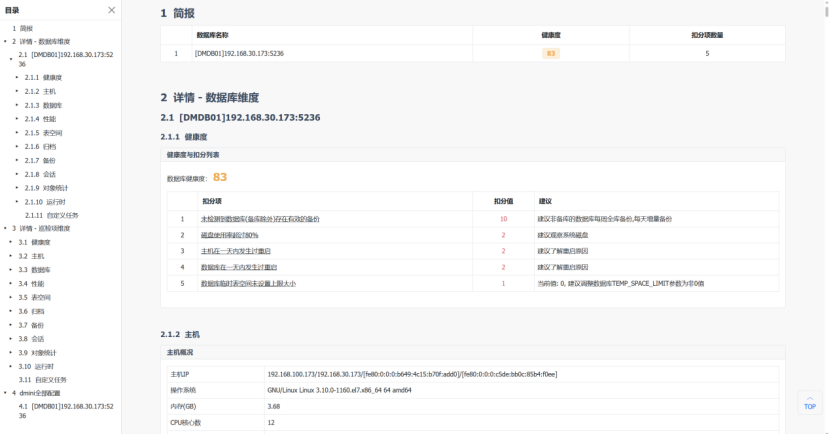Go to 2.1.10 运行时 section
Screen dimensions: 830x434
coord(45,202)
